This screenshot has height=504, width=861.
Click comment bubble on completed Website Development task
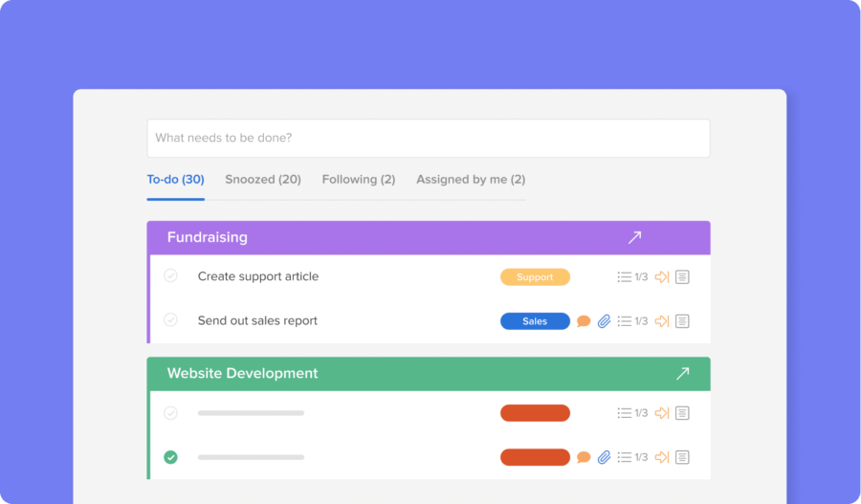584,457
